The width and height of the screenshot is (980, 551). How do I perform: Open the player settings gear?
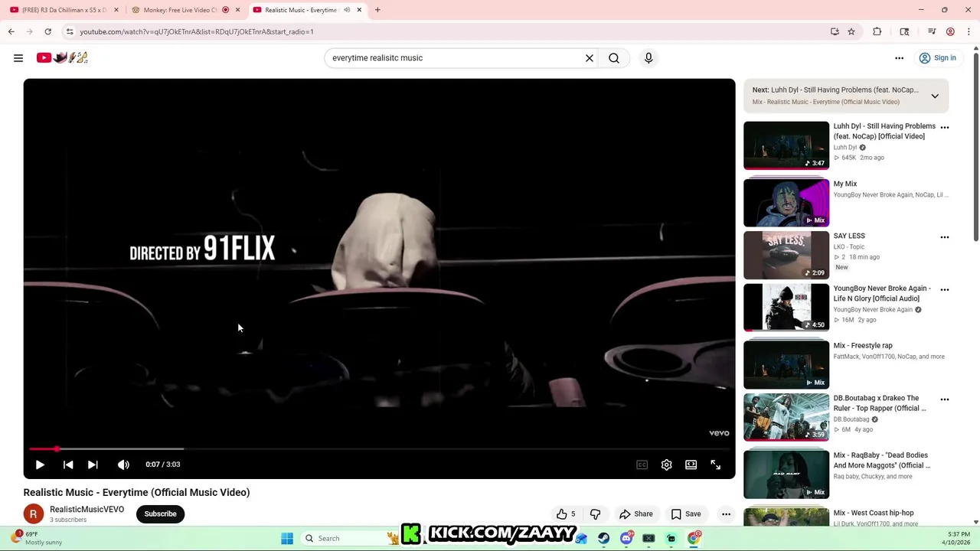[x=666, y=465]
